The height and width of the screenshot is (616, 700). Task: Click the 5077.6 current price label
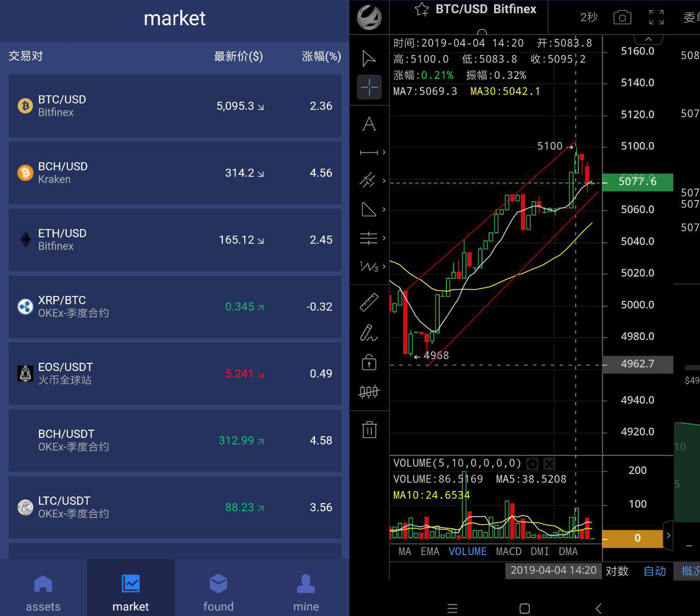click(x=638, y=181)
